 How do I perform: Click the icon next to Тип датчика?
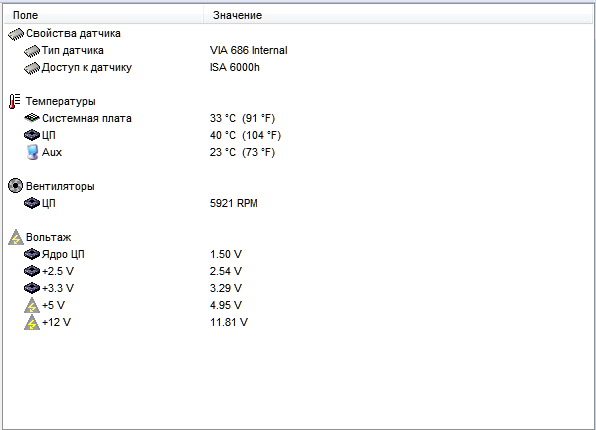[x=32, y=51]
